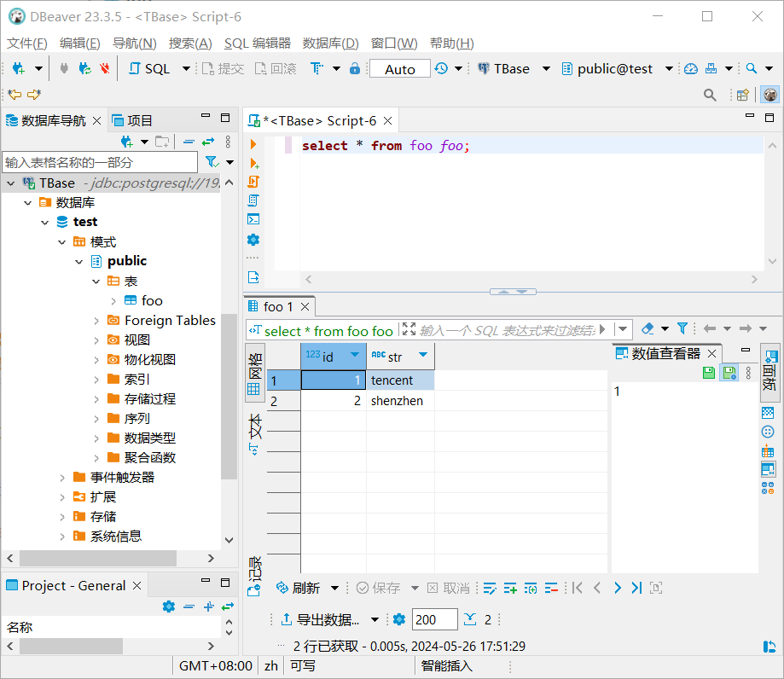The image size is (784, 679).
Task: Toggle record view mode
Action: (x=254, y=576)
